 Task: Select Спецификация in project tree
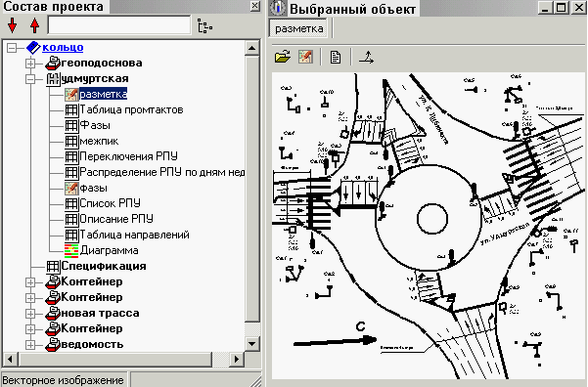pos(104,267)
